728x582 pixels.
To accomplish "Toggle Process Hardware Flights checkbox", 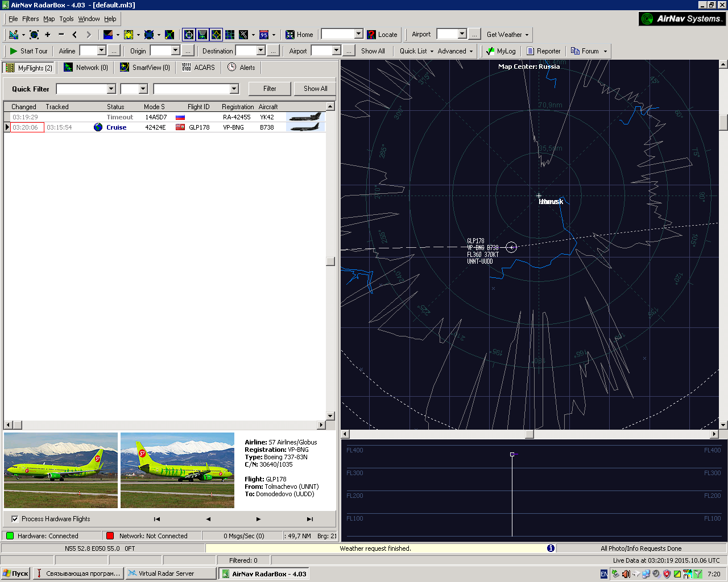I will [x=15, y=519].
